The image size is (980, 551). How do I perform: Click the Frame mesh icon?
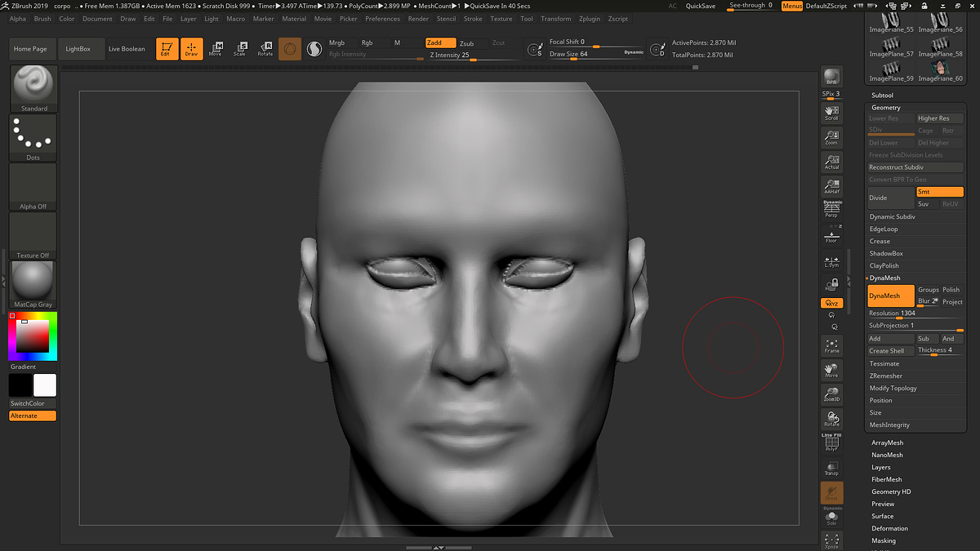pos(831,345)
